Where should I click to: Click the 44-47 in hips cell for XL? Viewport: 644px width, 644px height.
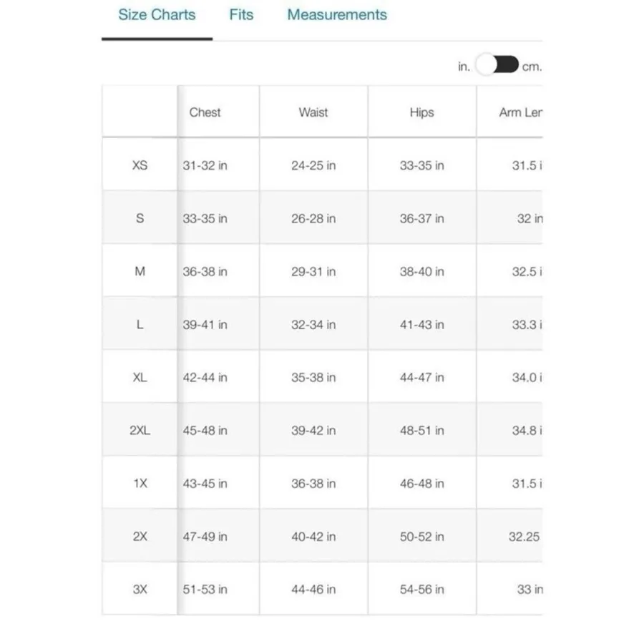pos(421,377)
